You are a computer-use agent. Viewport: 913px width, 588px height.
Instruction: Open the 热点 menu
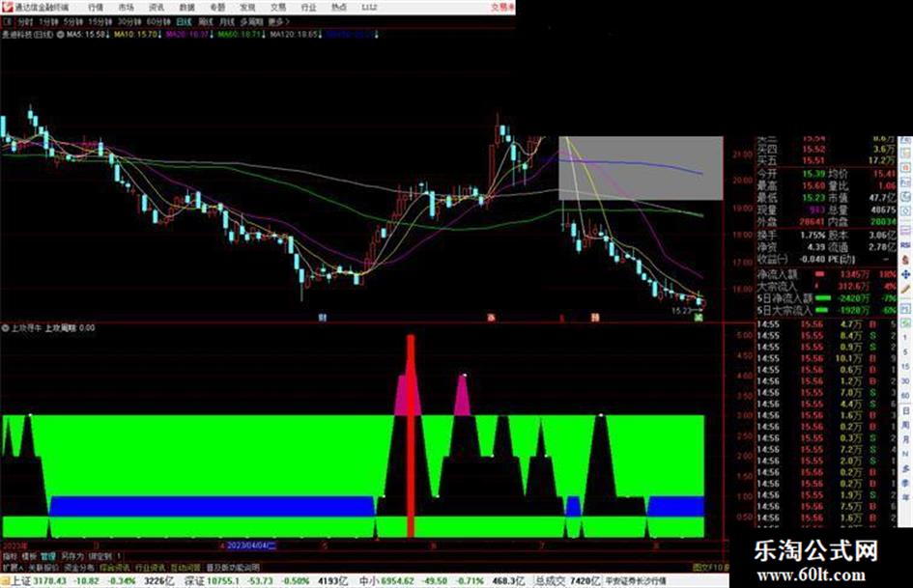click(x=339, y=8)
